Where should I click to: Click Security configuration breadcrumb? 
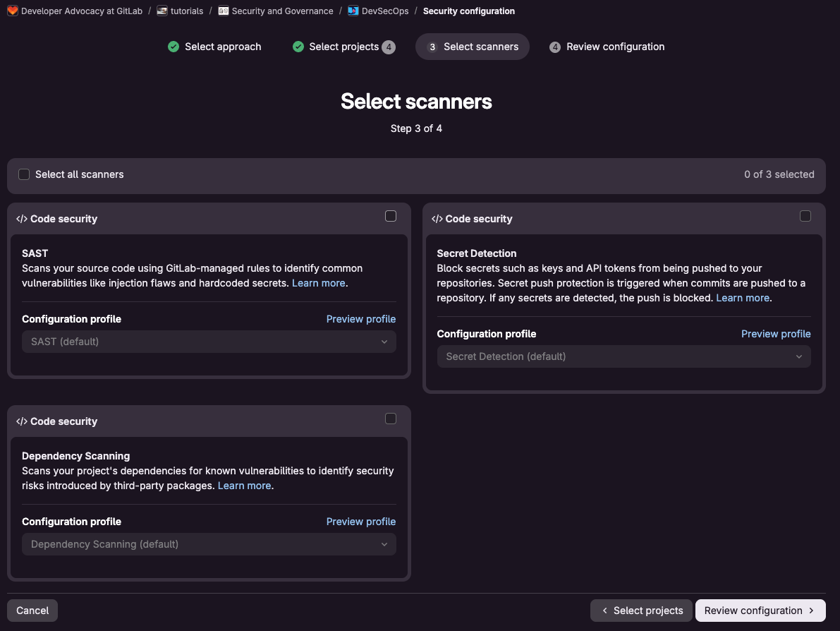[469, 11]
